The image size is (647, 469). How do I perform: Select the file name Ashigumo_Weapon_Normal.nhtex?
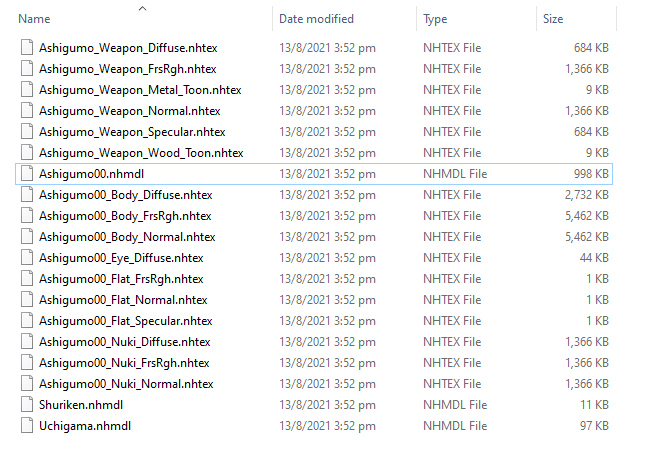pos(130,111)
